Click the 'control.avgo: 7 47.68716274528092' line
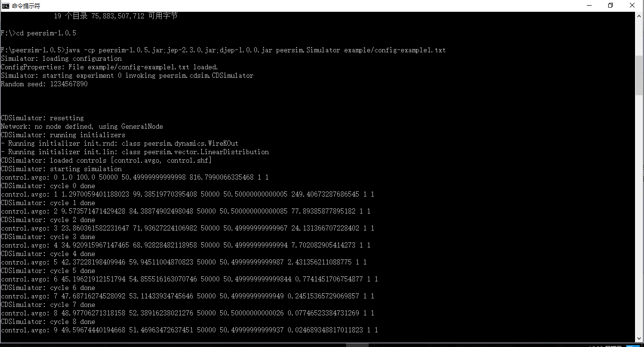 pos(187,296)
